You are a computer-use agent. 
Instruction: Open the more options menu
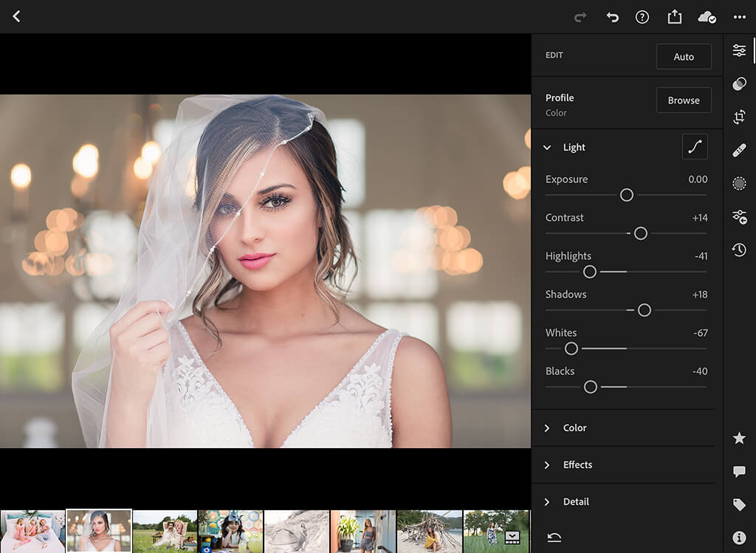tap(738, 17)
